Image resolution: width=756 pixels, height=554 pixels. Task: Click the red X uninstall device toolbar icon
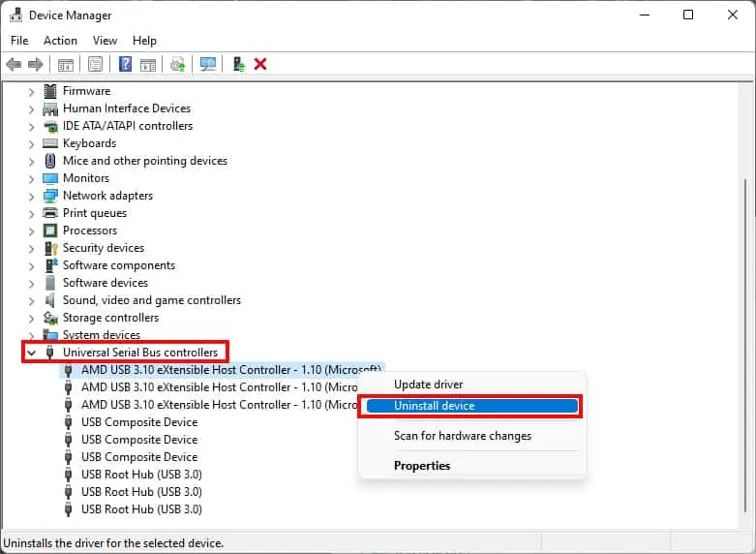(260, 64)
